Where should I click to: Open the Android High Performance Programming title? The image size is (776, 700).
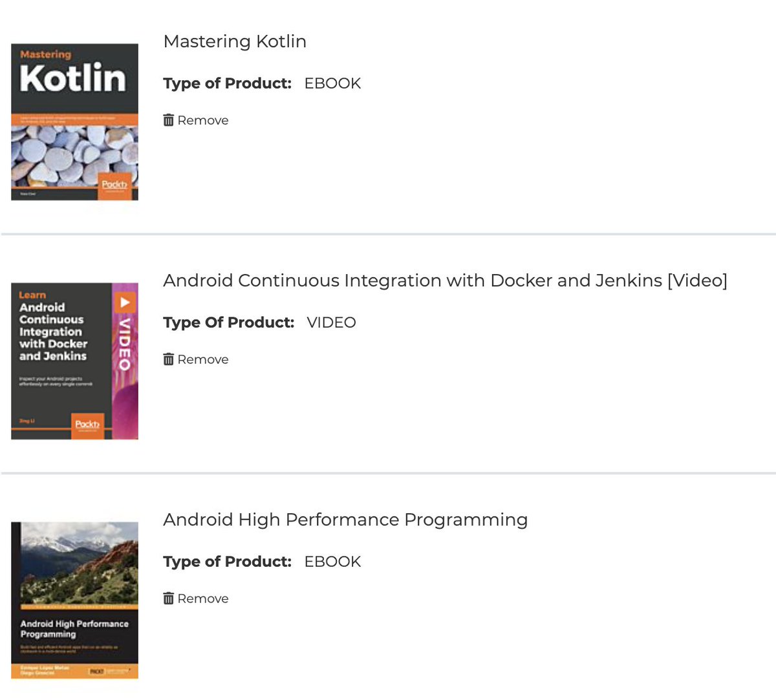[345, 520]
